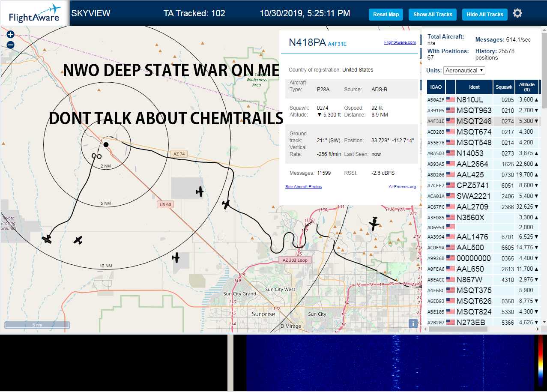Zoom in on the map
Viewport: 547px width, 392px height.
11,35
